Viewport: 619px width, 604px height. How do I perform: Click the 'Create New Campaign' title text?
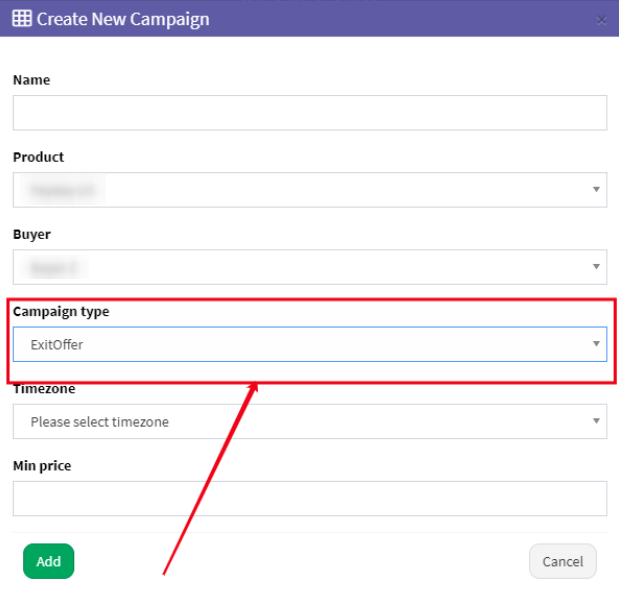(123, 18)
